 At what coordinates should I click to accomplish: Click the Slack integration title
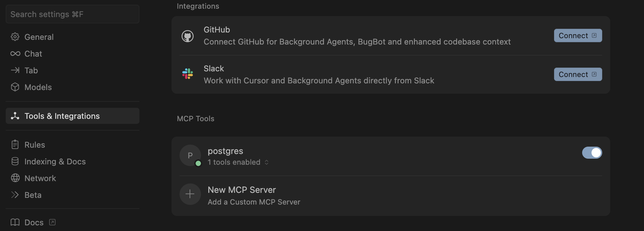click(x=214, y=68)
